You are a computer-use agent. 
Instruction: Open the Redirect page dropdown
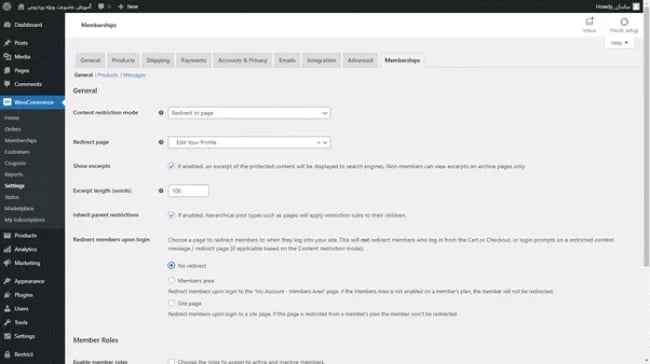[x=249, y=142]
